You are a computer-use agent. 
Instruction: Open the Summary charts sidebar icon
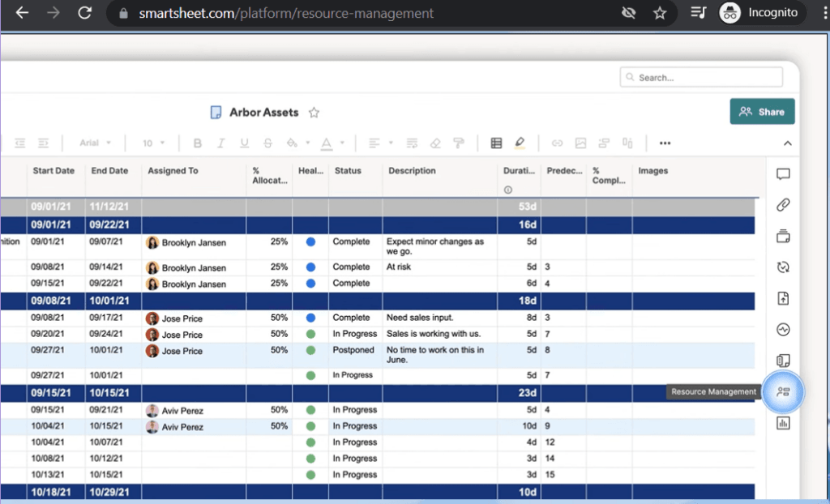[x=782, y=422]
